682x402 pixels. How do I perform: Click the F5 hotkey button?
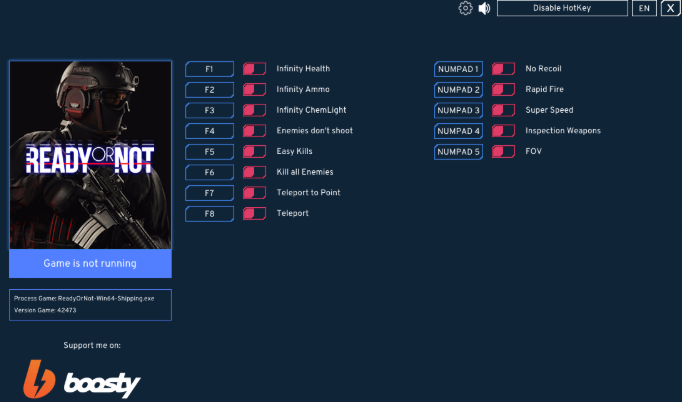tap(209, 152)
